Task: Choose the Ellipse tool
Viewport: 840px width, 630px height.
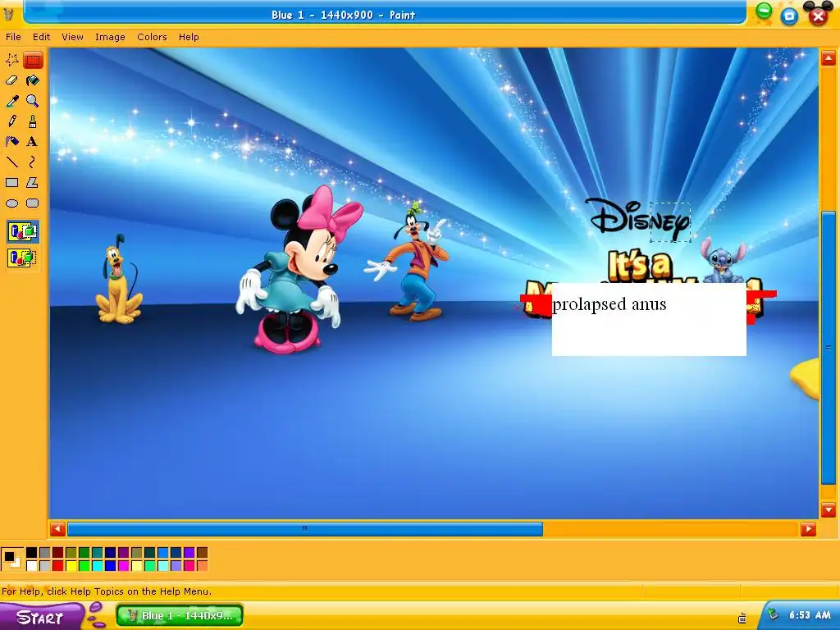Action: (11, 203)
